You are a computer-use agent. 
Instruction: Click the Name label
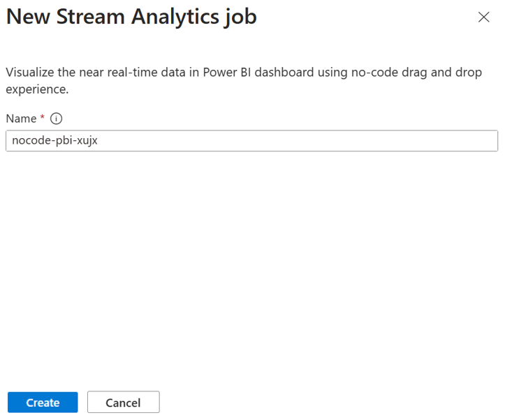click(21, 119)
